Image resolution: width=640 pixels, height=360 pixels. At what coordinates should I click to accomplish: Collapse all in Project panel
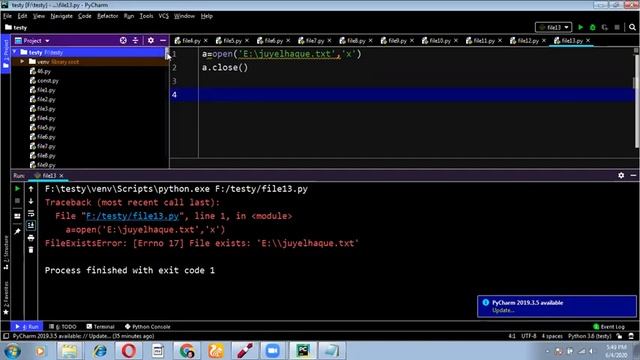click(136, 40)
